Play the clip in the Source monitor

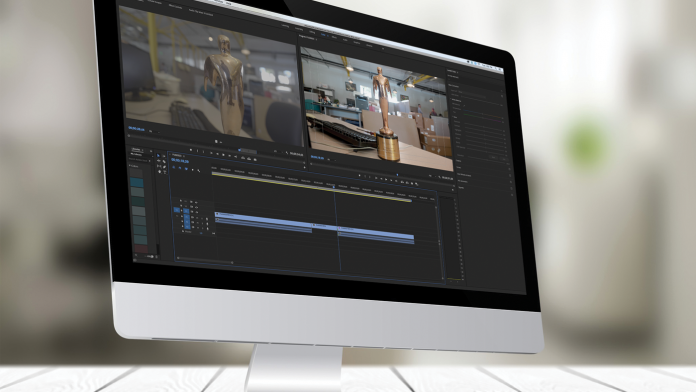click(223, 155)
